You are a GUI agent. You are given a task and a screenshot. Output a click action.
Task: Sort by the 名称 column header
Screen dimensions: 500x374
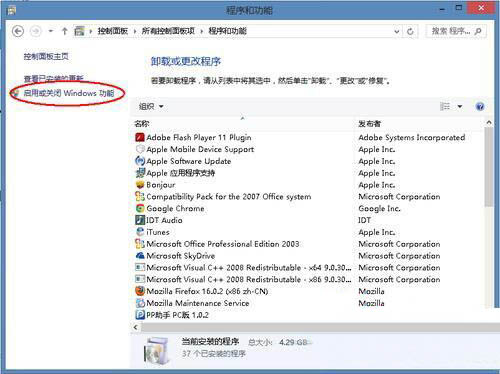(142, 124)
